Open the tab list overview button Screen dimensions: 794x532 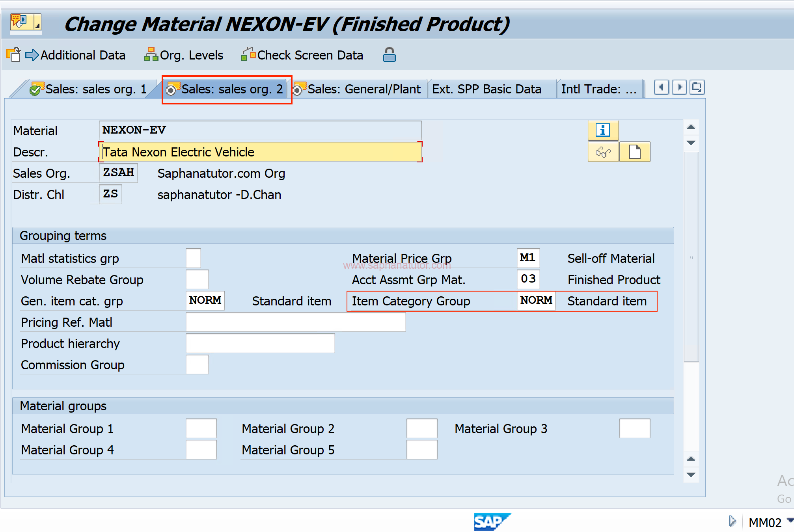coord(697,87)
